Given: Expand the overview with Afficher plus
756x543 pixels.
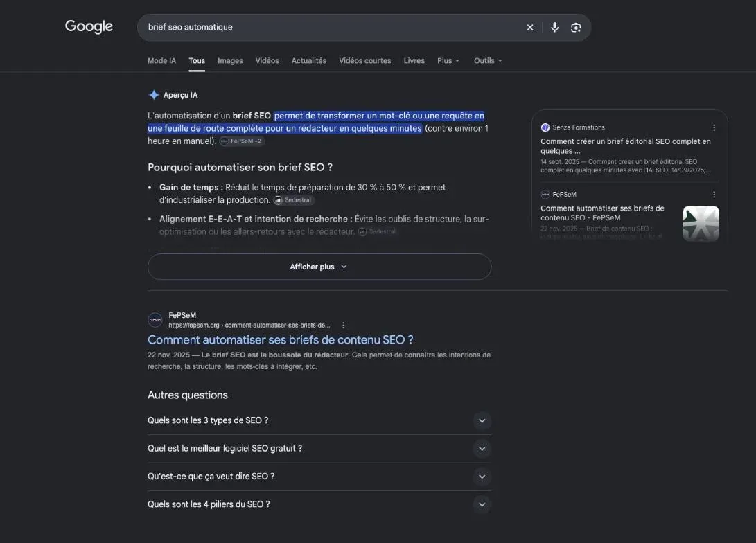Looking at the screenshot, I should pyautogui.click(x=319, y=267).
